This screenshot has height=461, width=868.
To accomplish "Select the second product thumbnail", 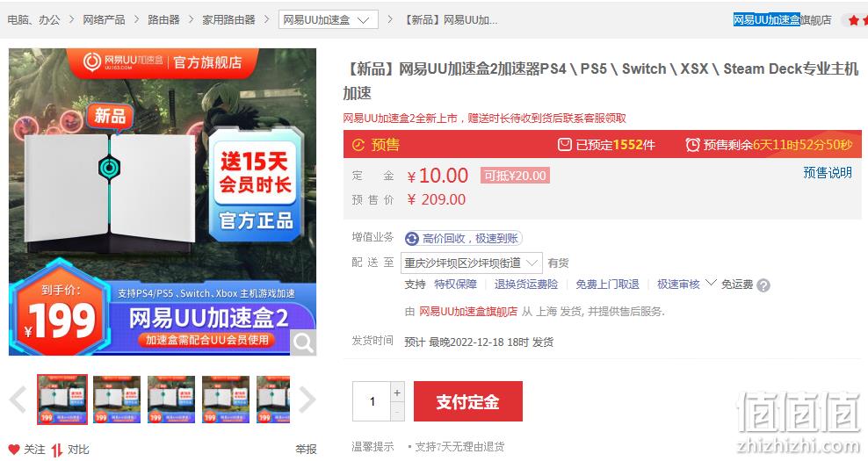I will click(117, 400).
